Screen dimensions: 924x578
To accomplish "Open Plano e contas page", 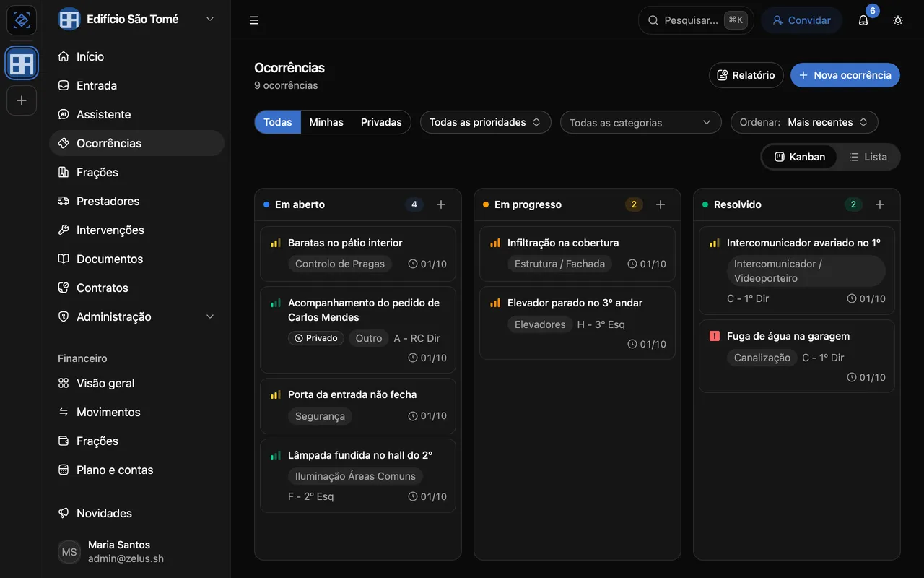I will 136,470.
